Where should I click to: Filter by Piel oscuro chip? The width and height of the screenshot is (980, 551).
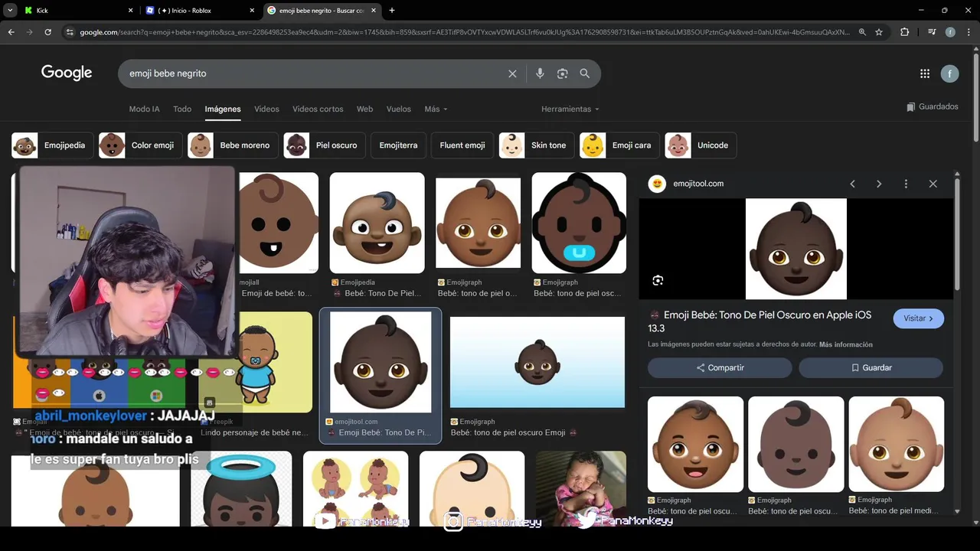click(x=325, y=145)
